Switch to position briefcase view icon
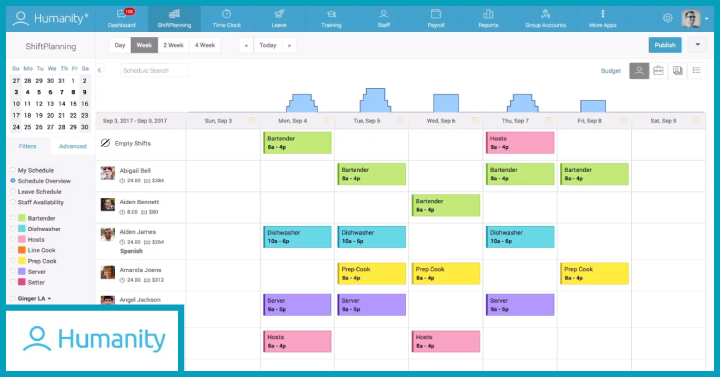Screen dimensions: 720x377 coord(658,71)
